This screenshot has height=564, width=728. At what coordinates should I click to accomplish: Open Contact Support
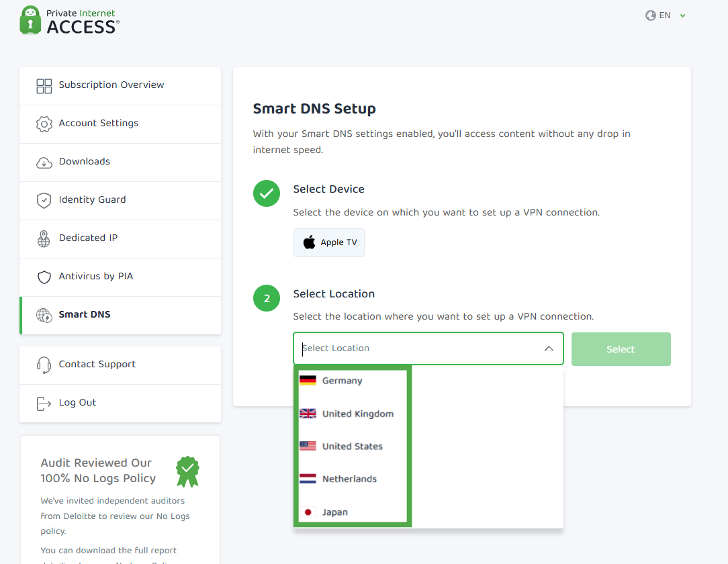click(x=120, y=365)
